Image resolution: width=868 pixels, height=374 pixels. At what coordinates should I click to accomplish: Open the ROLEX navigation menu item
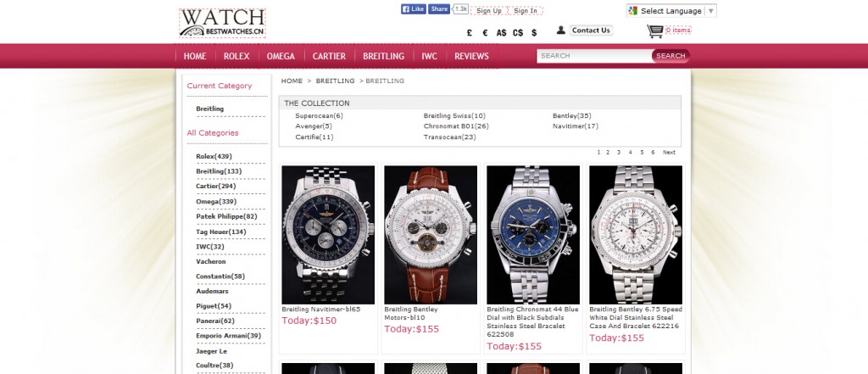[236, 56]
